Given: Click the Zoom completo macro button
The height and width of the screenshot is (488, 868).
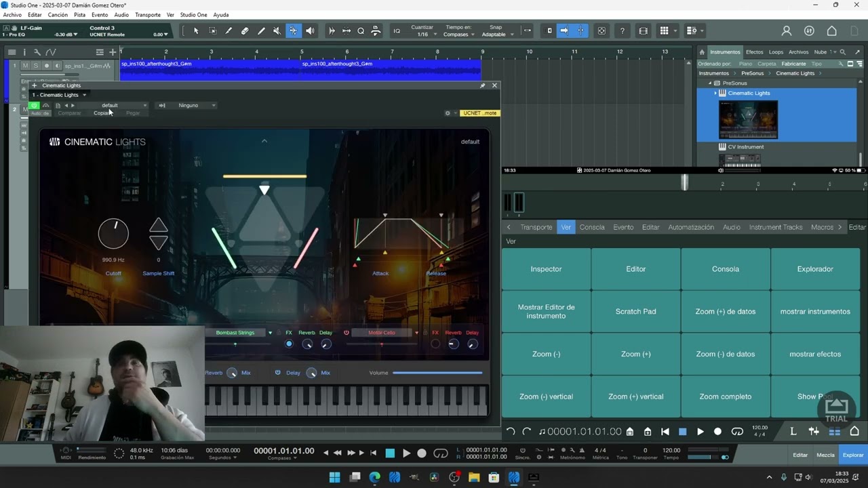Looking at the screenshot, I should pyautogui.click(x=725, y=396).
